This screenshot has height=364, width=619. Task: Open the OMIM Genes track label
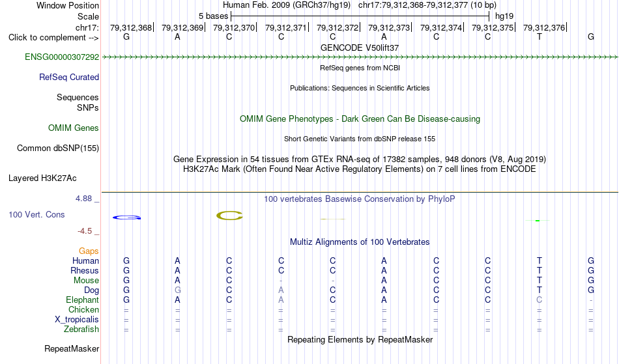tap(74, 128)
